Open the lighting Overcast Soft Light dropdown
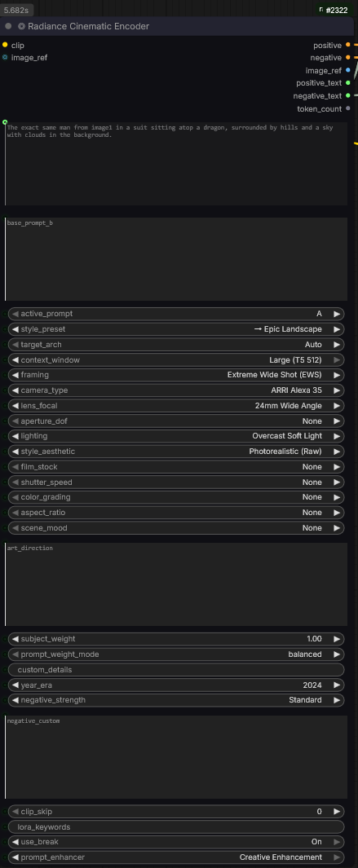Screen dimensions: 358x868 click(x=176, y=436)
